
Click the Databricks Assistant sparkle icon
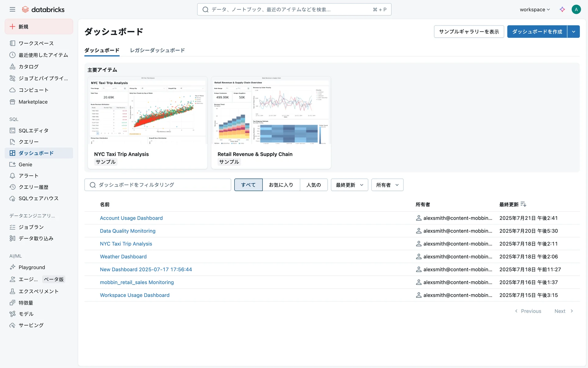(x=562, y=10)
